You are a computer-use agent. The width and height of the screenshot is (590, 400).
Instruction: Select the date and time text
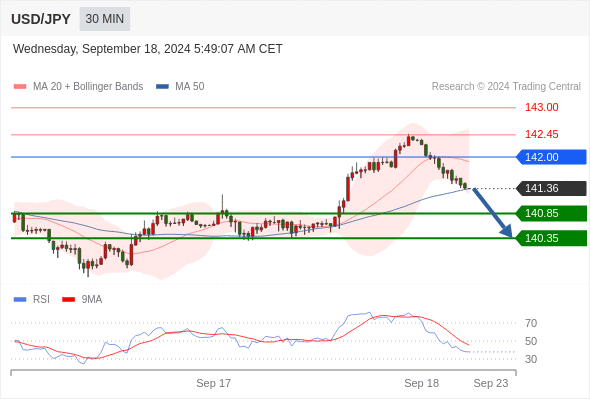pyautogui.click(x=148, y=49)
